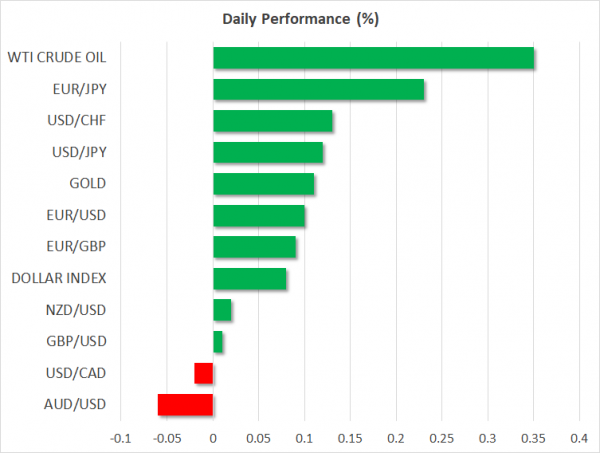This screenshot has height=453, width=600.
Task: Select the DOLLAR INDEX bar
Action: coord(250,279)
